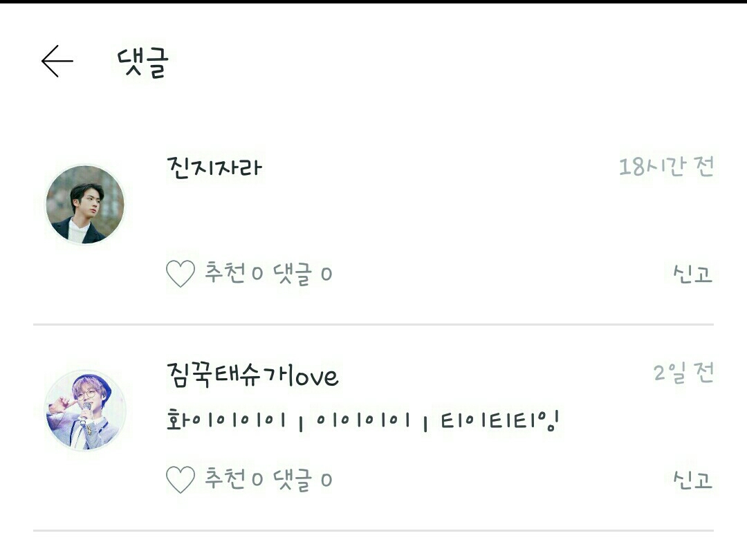Viewport: 747px width, 560px height.
Task: Report 진지자라's comment via 신고
Action: [692, 274]
